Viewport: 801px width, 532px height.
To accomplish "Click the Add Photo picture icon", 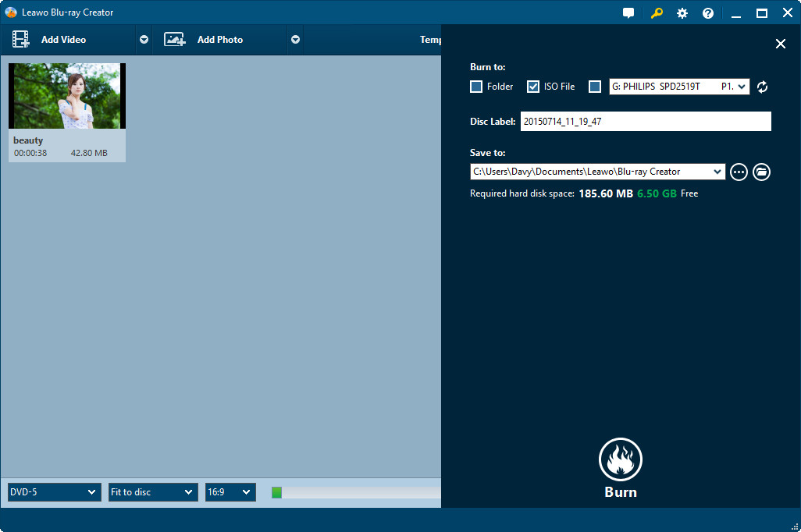I will (x=175, y=39).
